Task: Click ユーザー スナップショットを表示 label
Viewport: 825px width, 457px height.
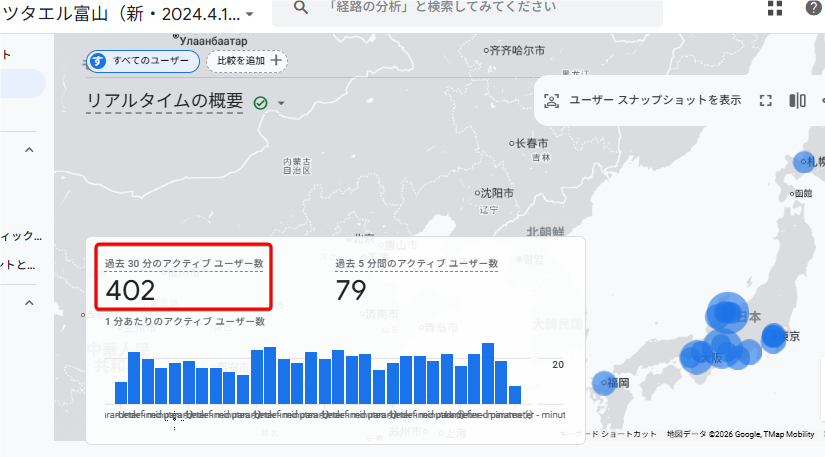Action: (x=655, y=100)
